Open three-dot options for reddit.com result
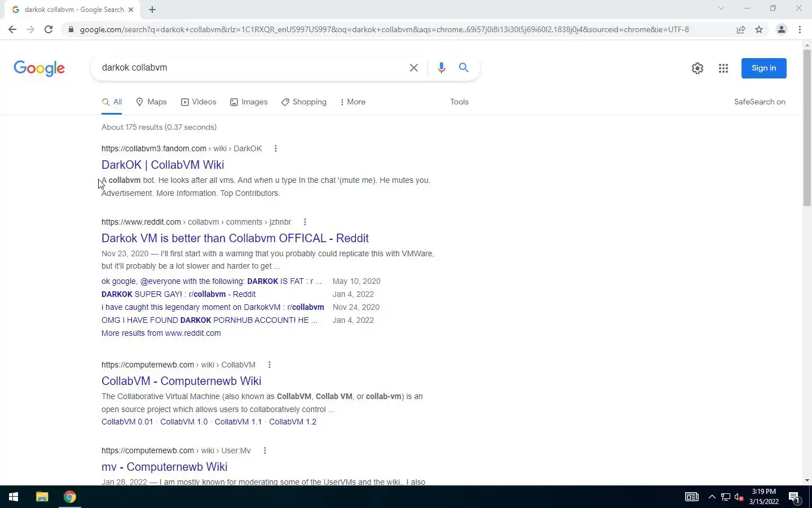 point(304,222)
